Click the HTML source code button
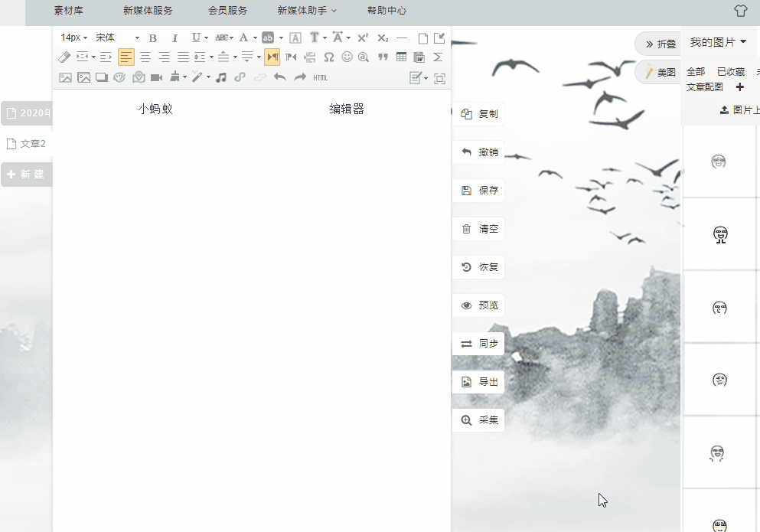This screenshot has width=760, height=532. pos(321,77)
